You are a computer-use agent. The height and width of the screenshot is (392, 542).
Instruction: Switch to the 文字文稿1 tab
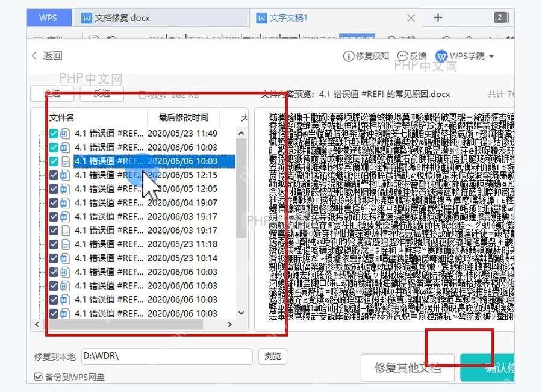(x=335, y=17)
